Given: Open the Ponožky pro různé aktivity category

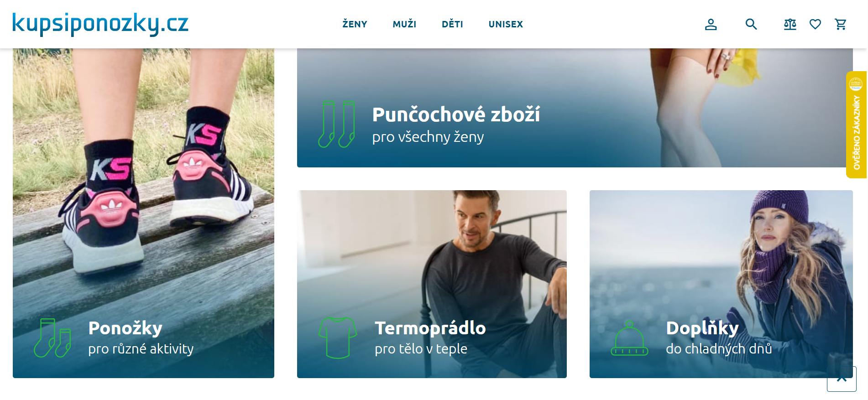Looking at the screenshot, I should point(143,213).
